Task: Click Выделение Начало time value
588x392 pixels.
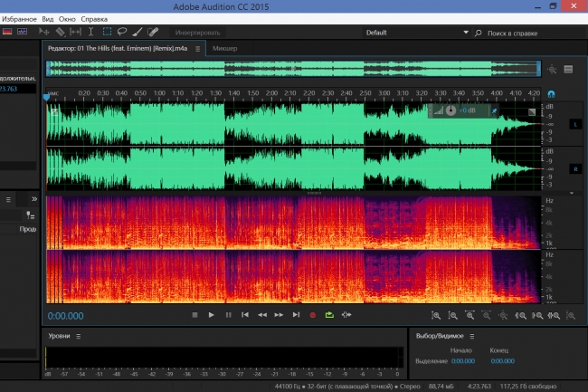Action: coord(463,361)
